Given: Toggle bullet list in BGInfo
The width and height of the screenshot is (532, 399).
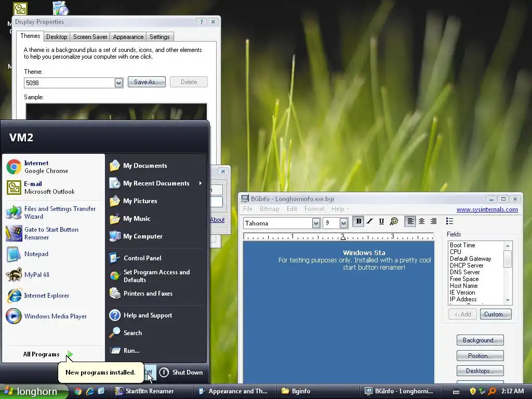Looking at the screenshot, I should click(449, 221).
